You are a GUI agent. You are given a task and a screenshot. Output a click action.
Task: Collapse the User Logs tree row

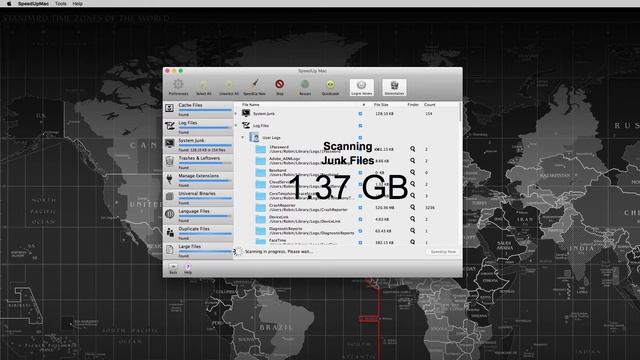tap(242, 138)
